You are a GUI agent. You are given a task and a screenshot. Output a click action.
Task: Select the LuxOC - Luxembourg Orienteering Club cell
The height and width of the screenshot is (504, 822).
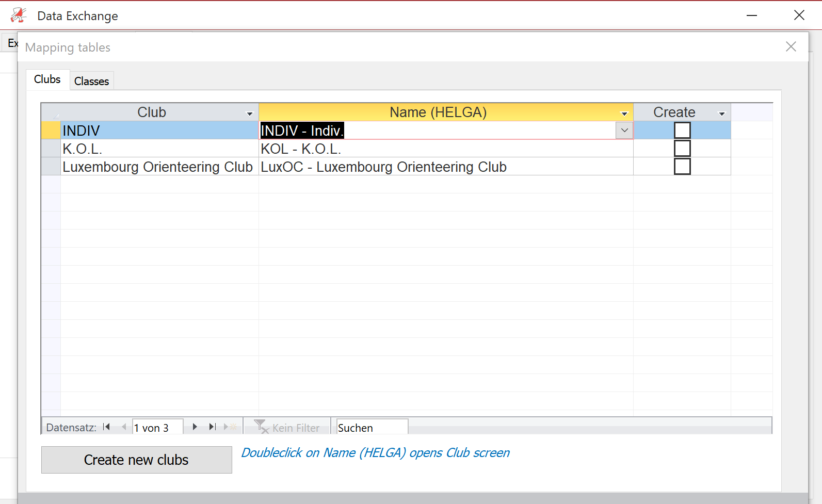[446, 167]
